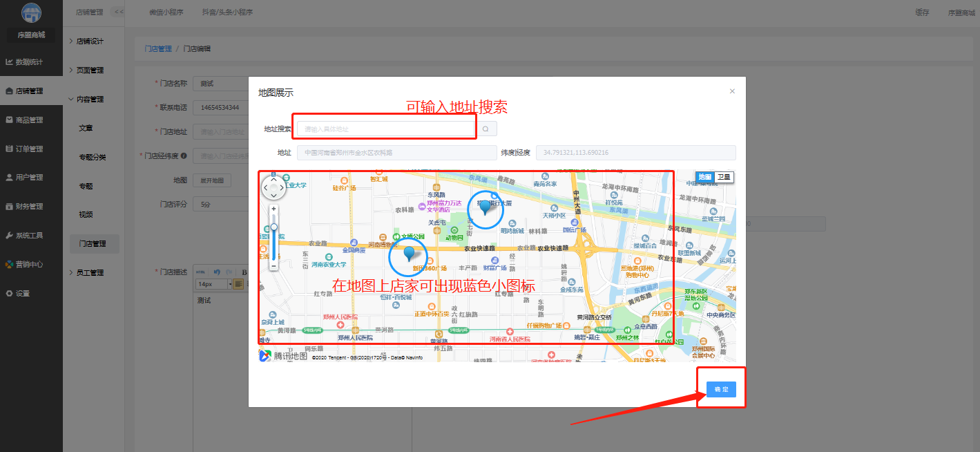The width and height of the screenshot is (980, 452).
Task: Click the undo icon in description editor toolbar
Action: point(216,272)
